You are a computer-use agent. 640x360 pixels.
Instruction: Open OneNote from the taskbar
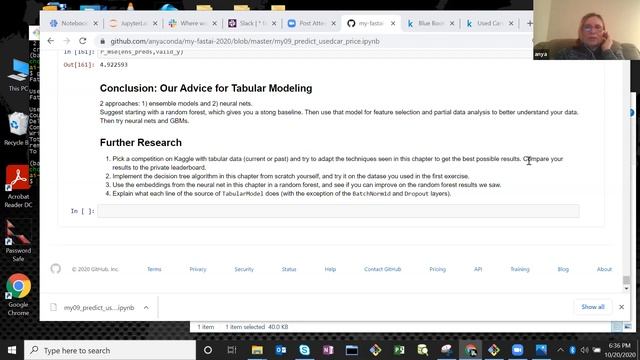click(x=328, y=350)
